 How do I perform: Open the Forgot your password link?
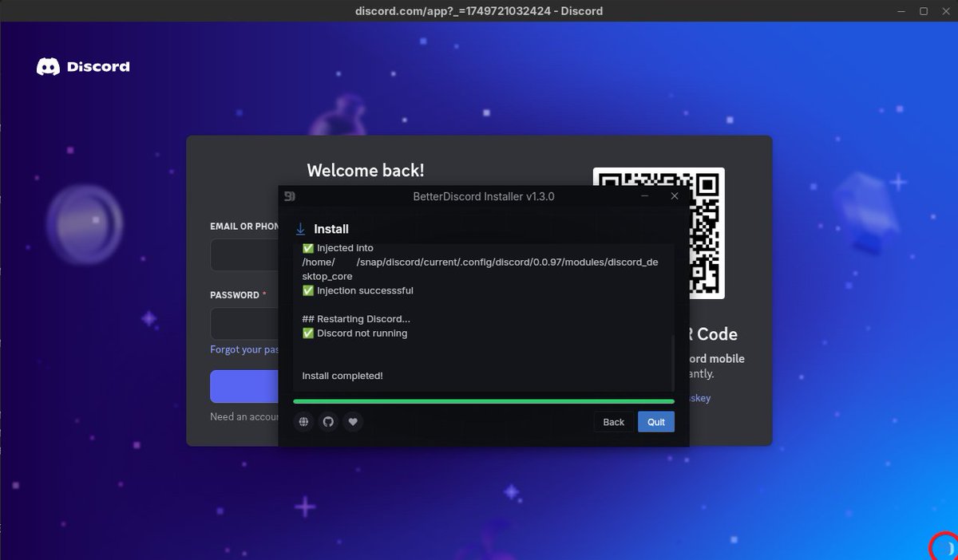(x=244, y=349)
